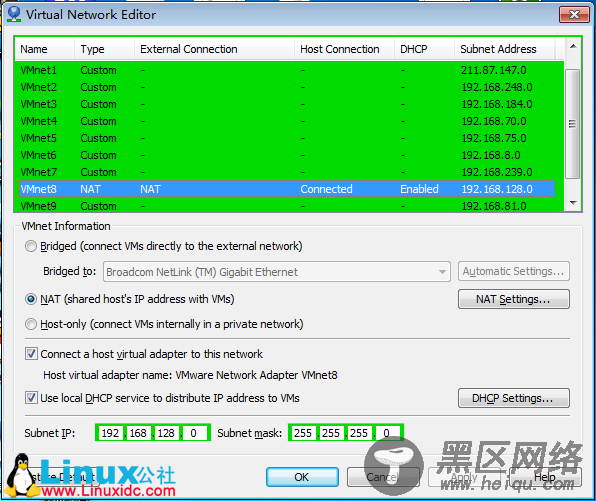This screenshot has height=501, width=596.
Task: Click the list scrollbar down arrow
Action: coord(573,203)
